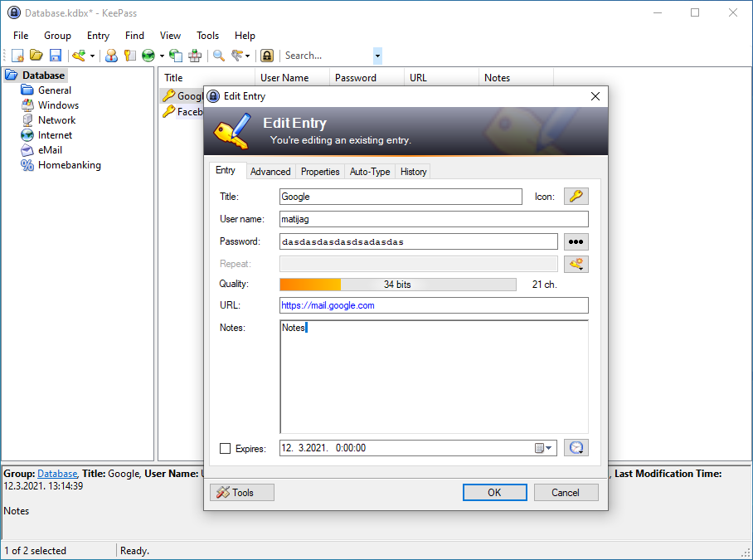Click the URL field
The image size is (753, 560).
[434, 305]
